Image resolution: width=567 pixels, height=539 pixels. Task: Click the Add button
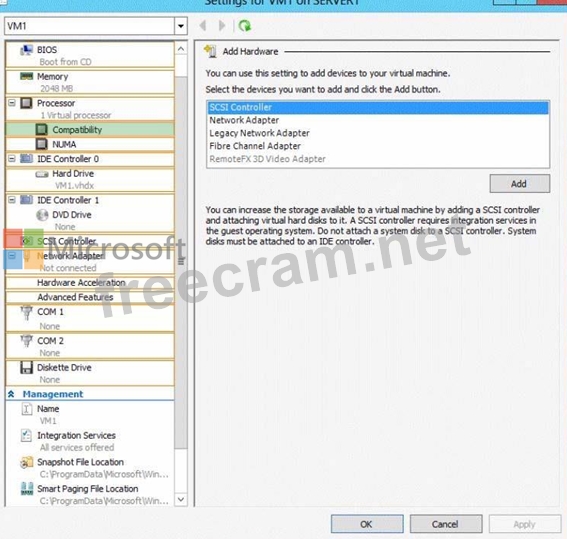[520, 184]
